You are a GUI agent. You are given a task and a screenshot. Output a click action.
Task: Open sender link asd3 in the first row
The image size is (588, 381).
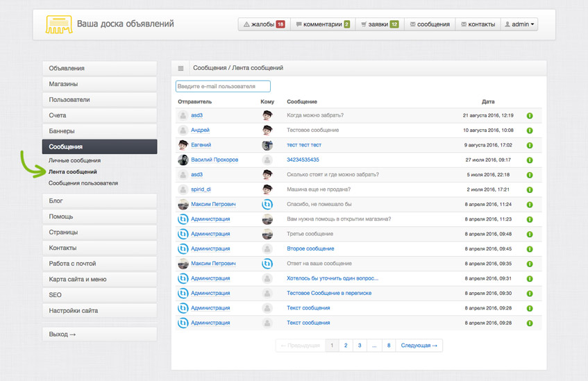pos(197,115)
